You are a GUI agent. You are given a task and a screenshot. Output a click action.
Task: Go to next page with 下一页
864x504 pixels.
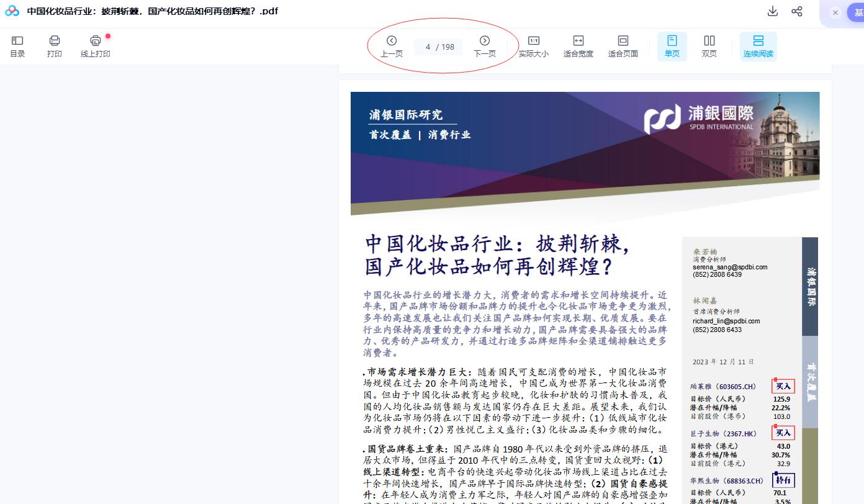point(485,47)
